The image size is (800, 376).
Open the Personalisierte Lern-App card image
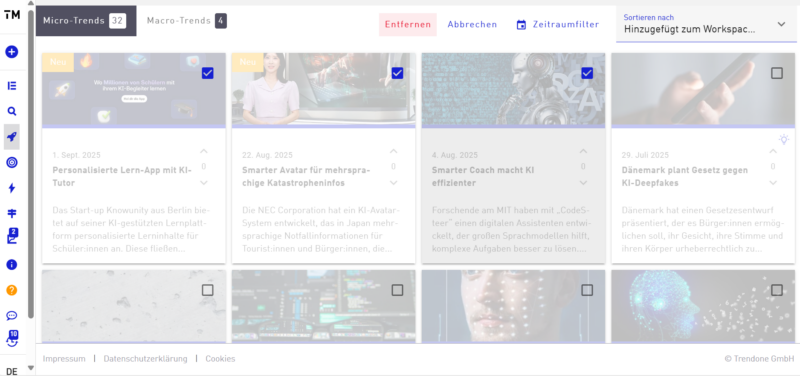pos(134,89)
